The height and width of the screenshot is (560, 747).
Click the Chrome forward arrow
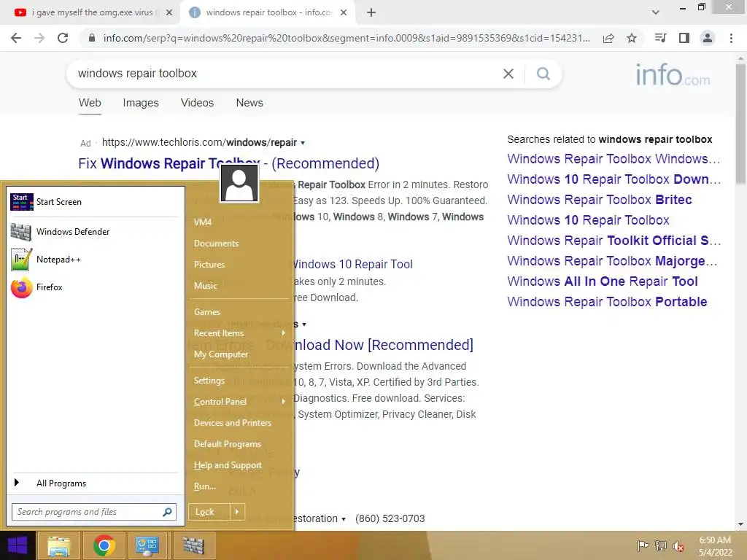39,38
